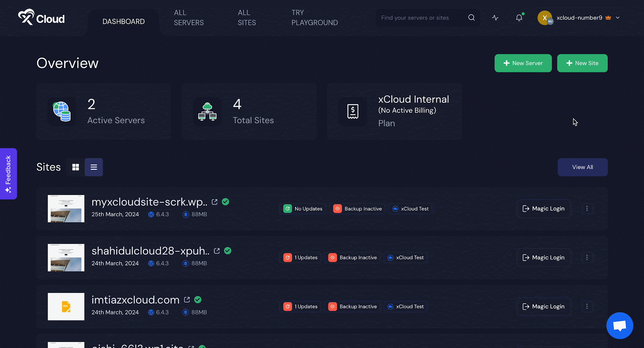Click the Active Servers label
This screenshot has width=644, height=348.
coord(116,120)
